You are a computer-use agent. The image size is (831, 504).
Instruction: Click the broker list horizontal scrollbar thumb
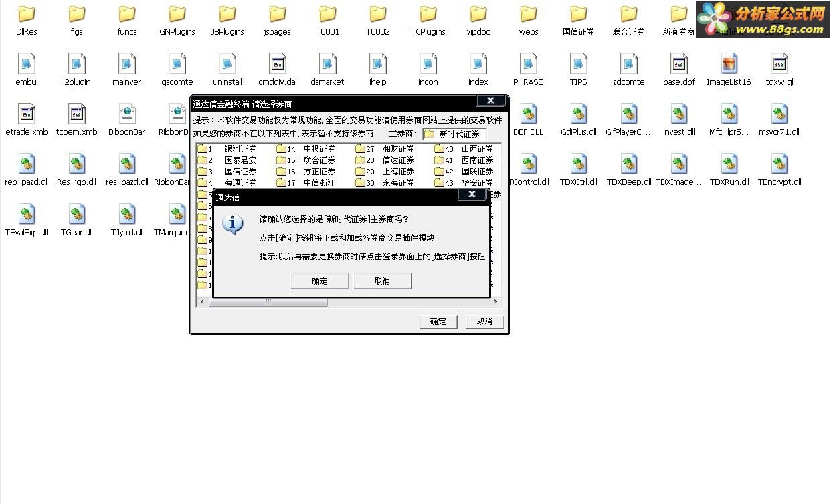tap(268, 302)
